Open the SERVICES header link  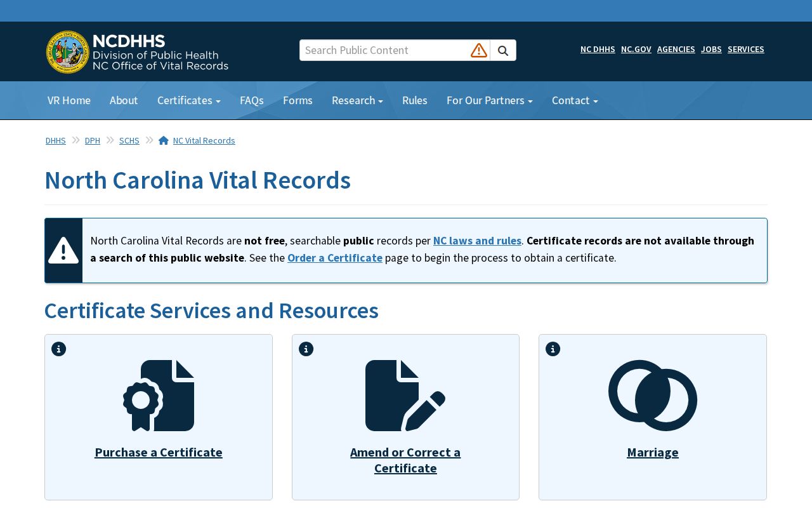[x=746, y=50]
